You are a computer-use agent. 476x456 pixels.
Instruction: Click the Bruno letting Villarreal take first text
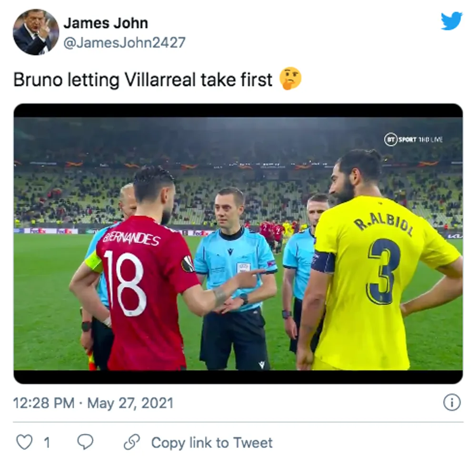click(x=143, y=80)
